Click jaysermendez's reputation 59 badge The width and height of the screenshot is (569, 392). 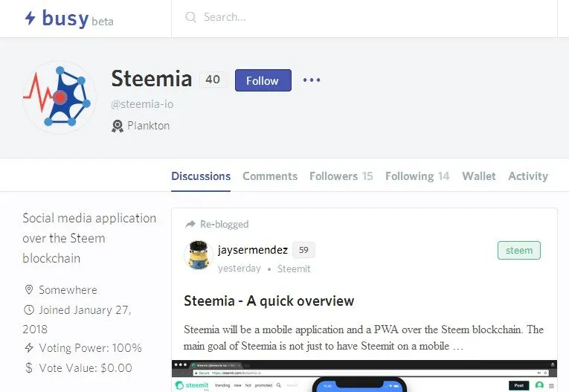tap(303, 250)
